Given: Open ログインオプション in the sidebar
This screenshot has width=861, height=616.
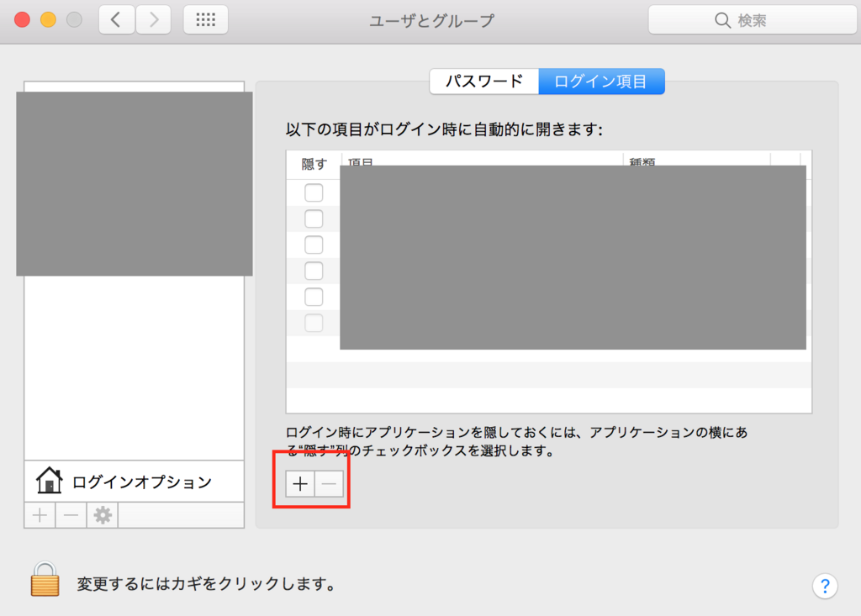Looking at the screenshot, I should pyautogui.click(x=134, y=481).
